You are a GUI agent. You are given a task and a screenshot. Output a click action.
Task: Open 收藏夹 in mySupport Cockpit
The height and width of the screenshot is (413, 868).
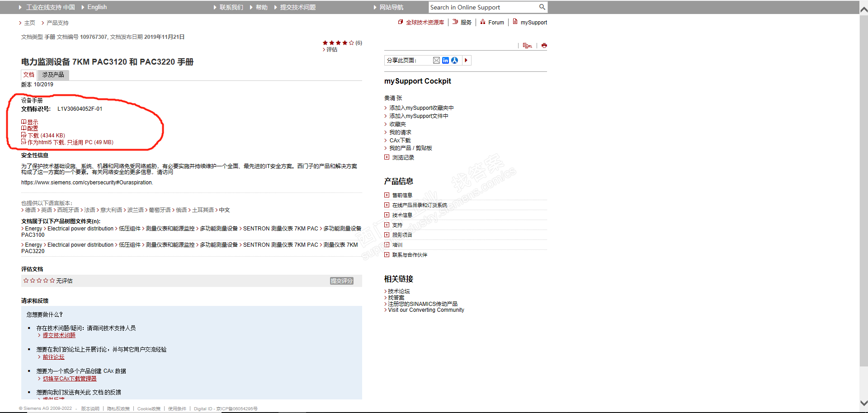click(x=398, y=124)
